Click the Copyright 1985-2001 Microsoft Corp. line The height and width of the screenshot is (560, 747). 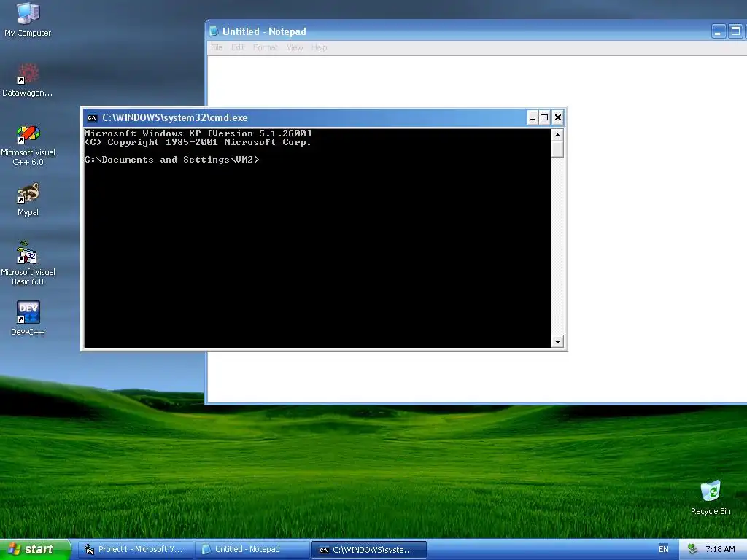point(198,142)
